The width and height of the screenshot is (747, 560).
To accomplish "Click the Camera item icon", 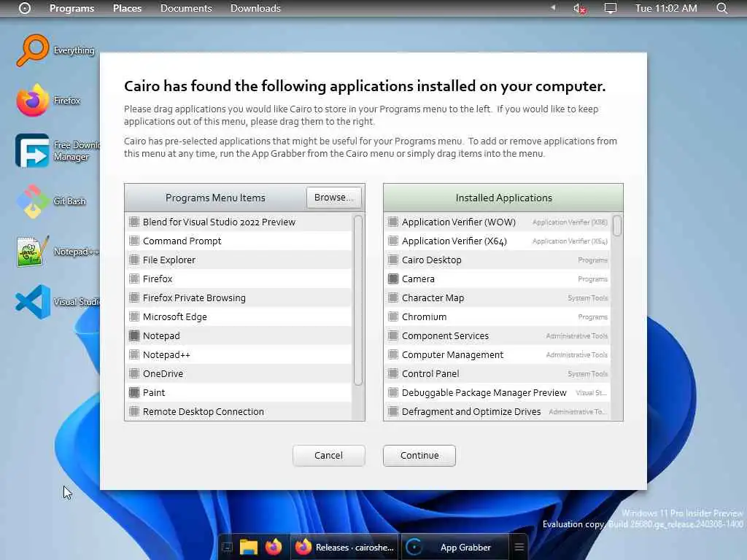I will [x=393, y=279].
